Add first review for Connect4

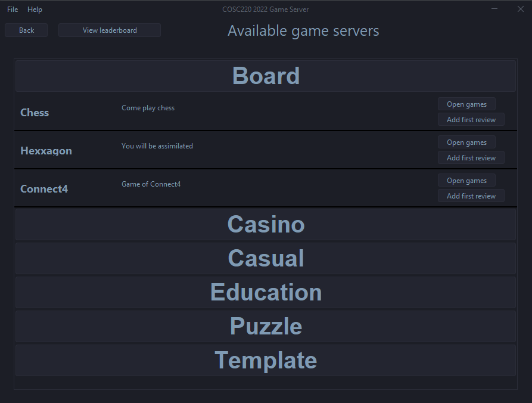471,196
